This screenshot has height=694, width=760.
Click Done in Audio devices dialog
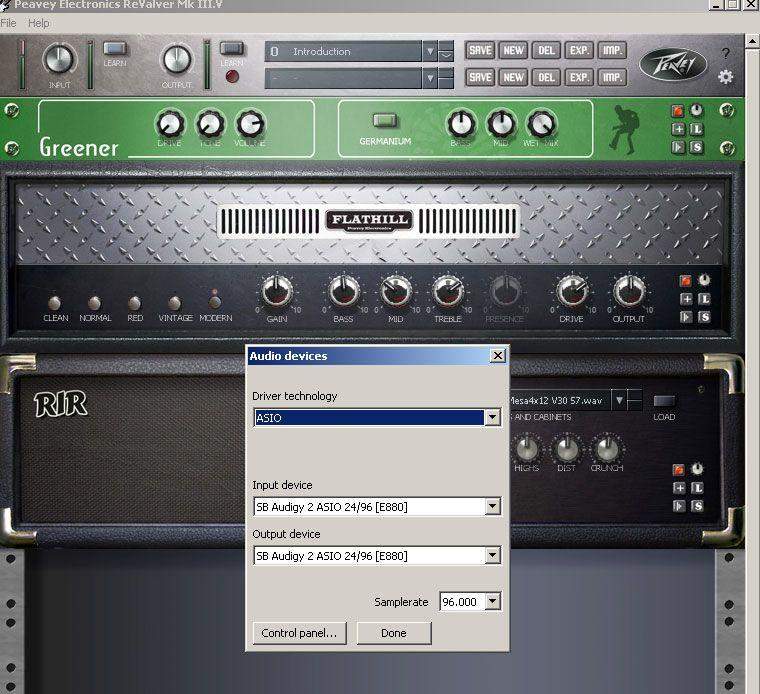click(x=394, y=633)
